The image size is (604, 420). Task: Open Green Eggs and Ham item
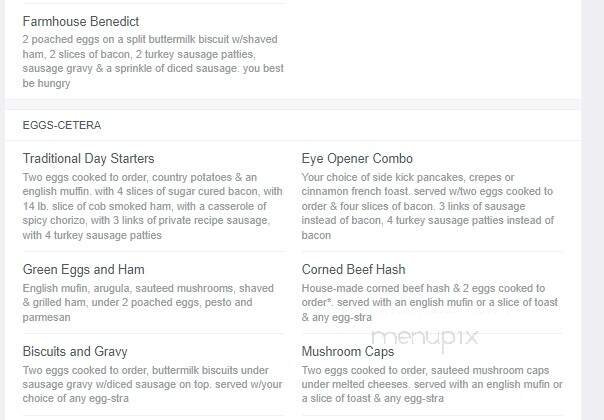(x=84, y=269)
